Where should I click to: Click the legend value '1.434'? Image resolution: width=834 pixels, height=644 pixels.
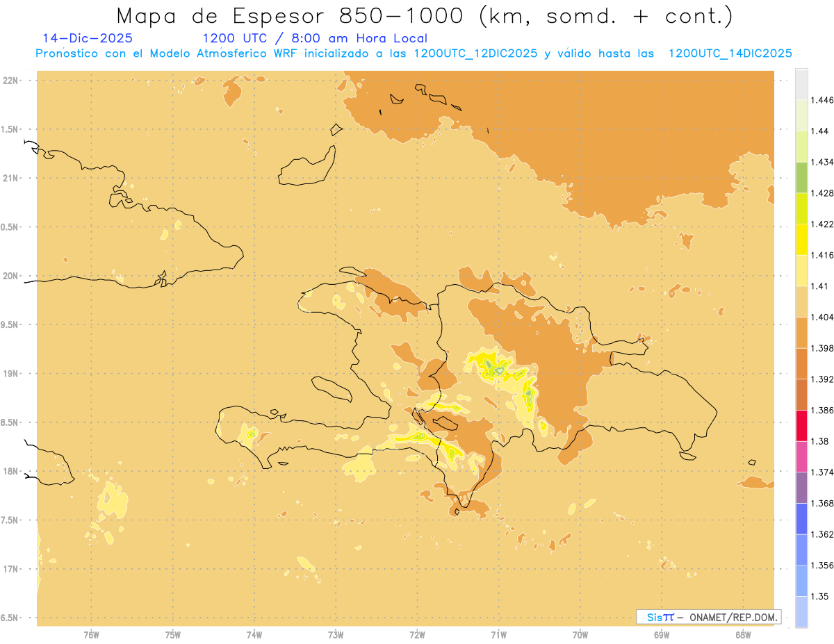pos(821,162)
